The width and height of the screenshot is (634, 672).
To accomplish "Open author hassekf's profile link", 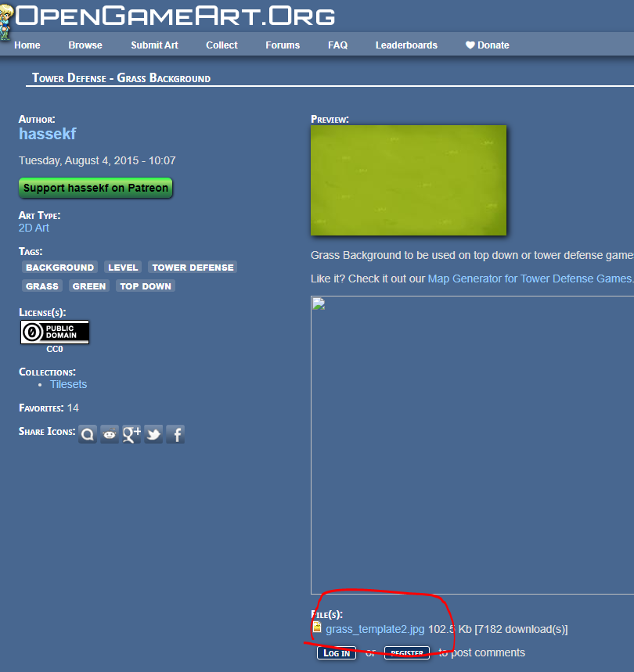I will [48, 134].
